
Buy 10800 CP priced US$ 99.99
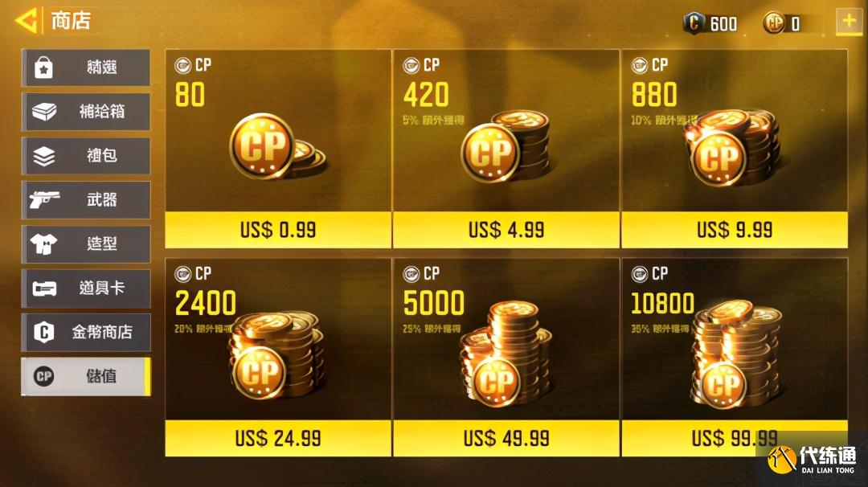735,438
